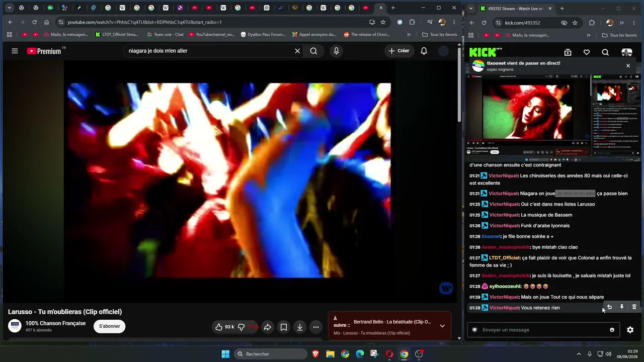Dislike the Larusso video

(242, 327)
